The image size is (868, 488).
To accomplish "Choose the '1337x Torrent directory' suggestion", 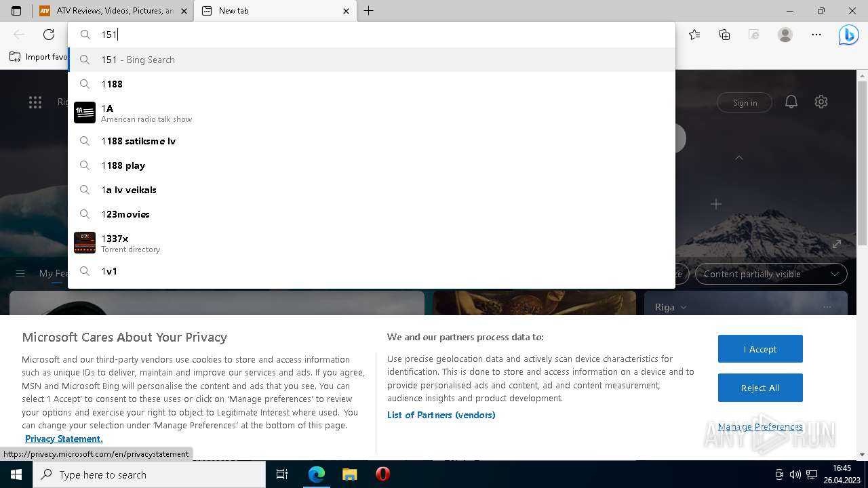I will coord(372,243).
